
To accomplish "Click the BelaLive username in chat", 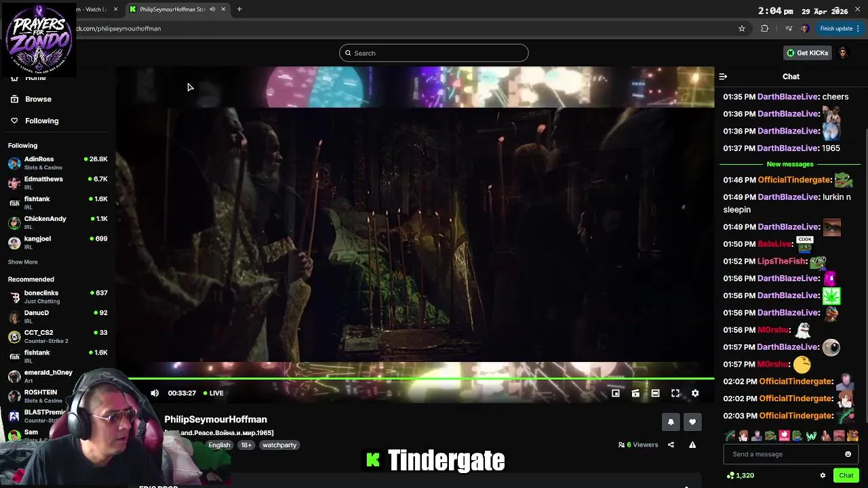I will [774, 244].
